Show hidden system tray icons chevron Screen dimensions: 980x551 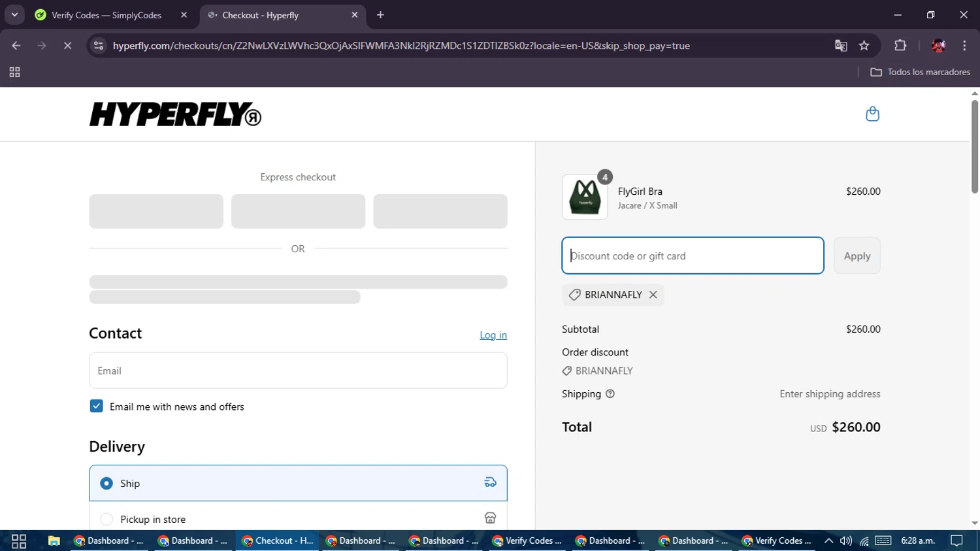click(828, 541)
